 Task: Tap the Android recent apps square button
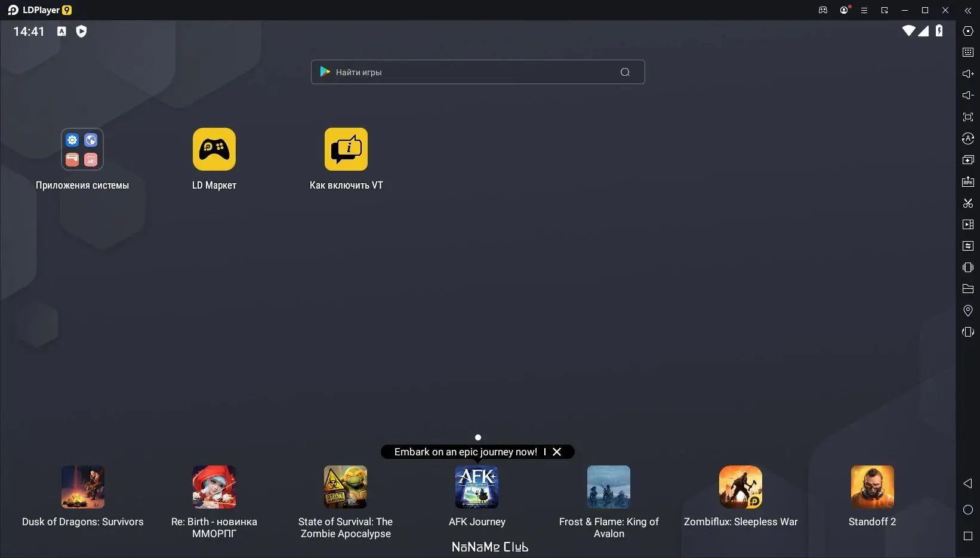(x=968, y=536)
